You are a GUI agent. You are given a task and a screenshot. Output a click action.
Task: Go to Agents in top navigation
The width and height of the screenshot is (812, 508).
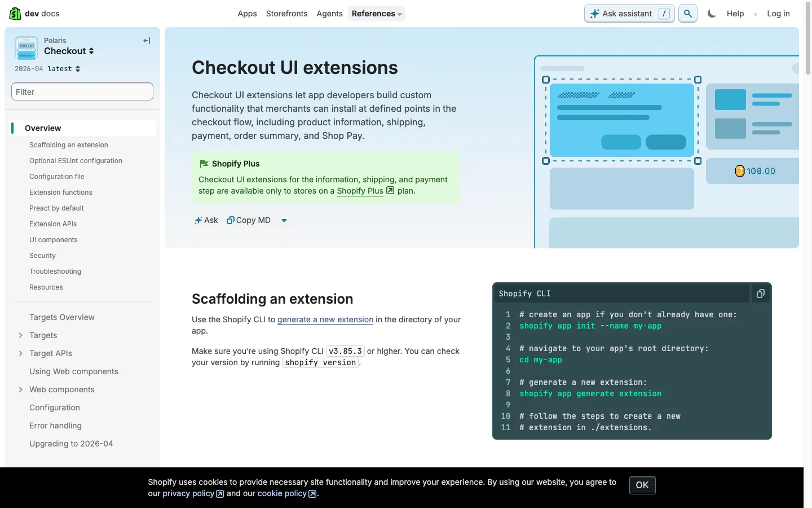coord(329,14)
